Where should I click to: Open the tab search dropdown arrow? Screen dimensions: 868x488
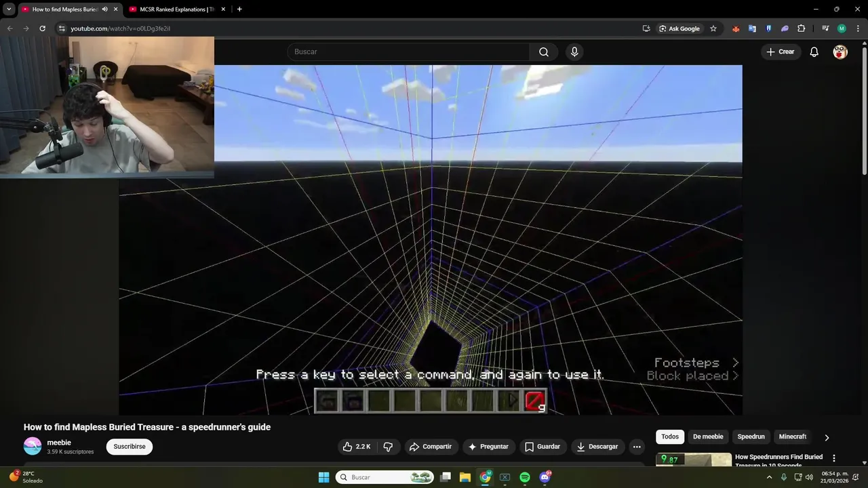(9, 9)
